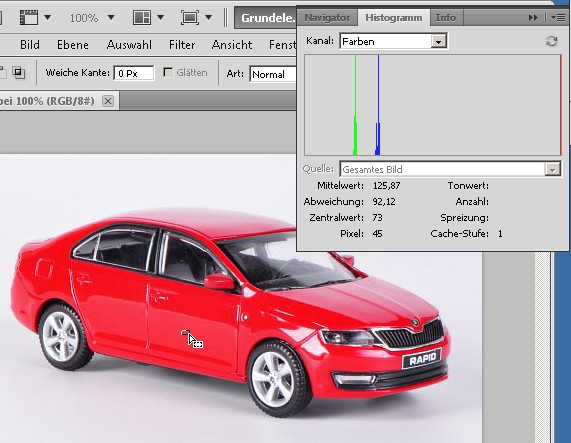Open the Art Normal dropdown
The height and width of the screenshot is (443, 571).
point(273,74)
